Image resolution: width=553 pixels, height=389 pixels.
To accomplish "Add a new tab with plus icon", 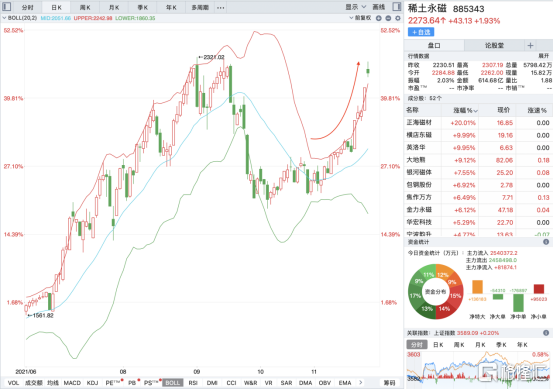I will [530, 45].
